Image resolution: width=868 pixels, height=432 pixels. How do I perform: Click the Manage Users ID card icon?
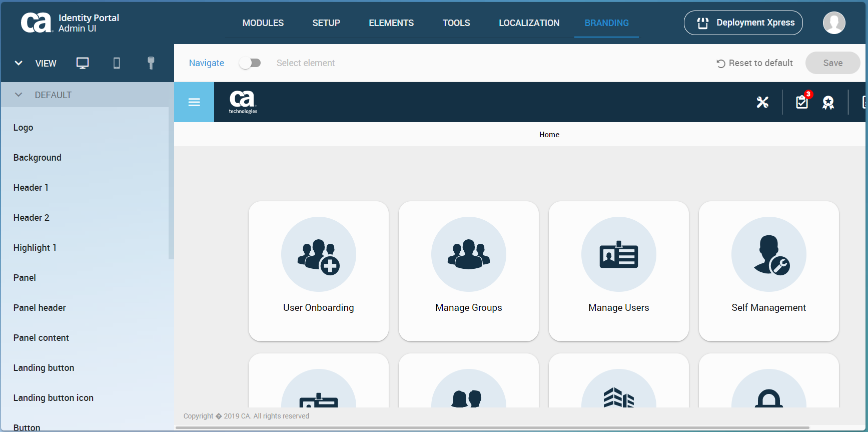619,254
